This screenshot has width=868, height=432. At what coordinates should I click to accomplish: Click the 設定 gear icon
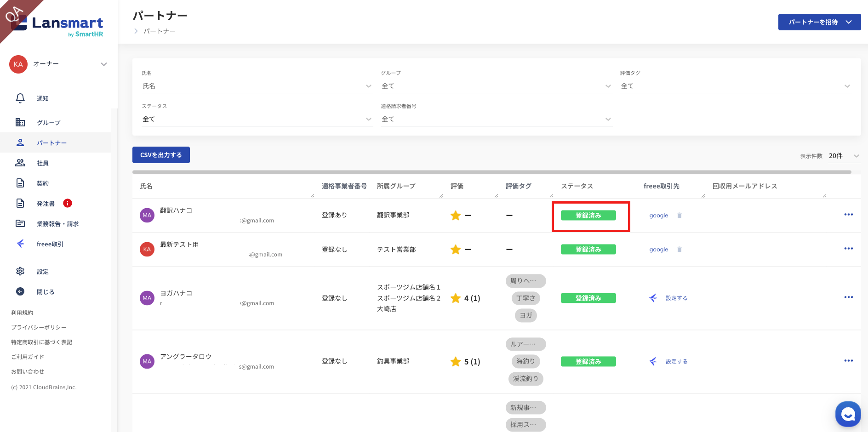[20, 271]
